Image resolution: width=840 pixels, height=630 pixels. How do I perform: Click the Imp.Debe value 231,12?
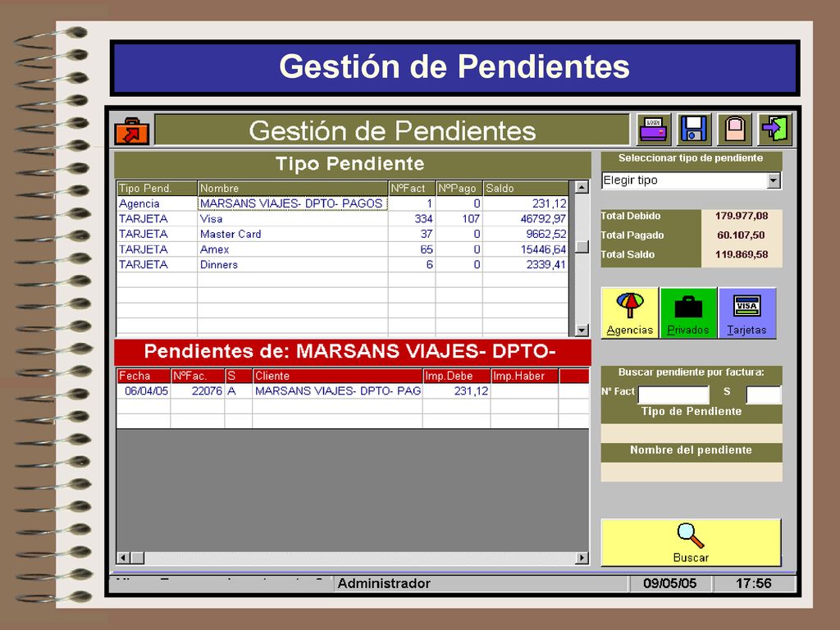(x=472, y=391)
